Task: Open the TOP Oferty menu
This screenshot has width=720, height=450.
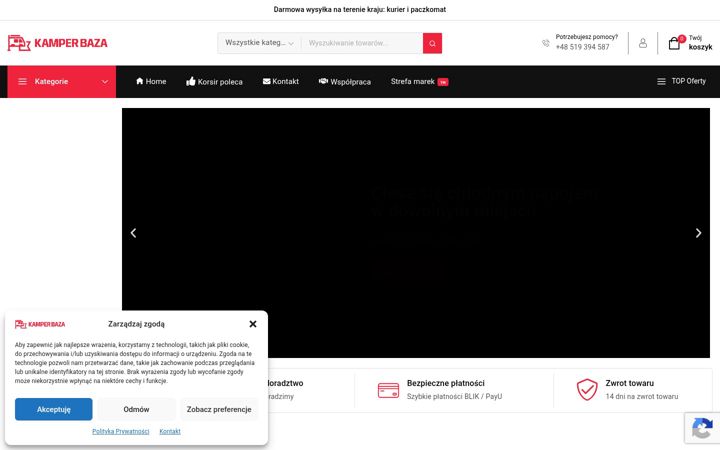Action: (681, 81)
